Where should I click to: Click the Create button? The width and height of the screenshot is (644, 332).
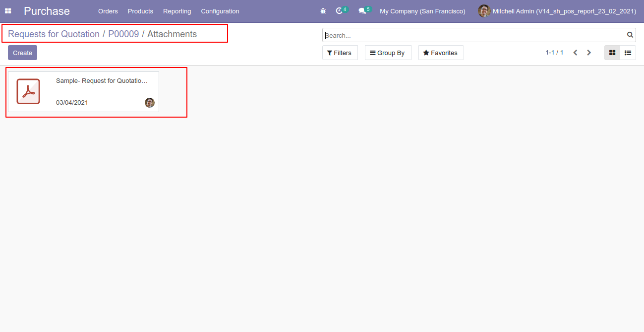pos(22,53)
